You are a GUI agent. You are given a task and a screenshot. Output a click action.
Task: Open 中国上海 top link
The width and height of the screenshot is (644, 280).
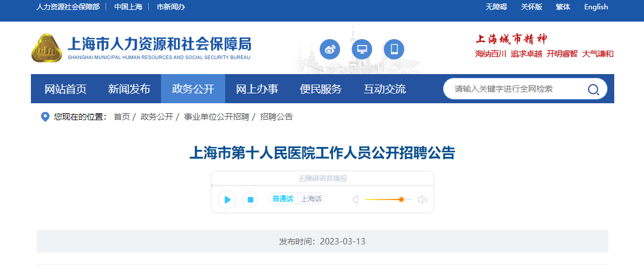click(128, 7)
